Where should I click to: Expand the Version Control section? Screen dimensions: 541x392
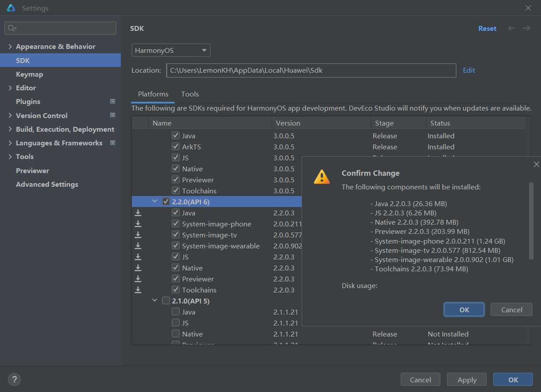pos(10,115)
